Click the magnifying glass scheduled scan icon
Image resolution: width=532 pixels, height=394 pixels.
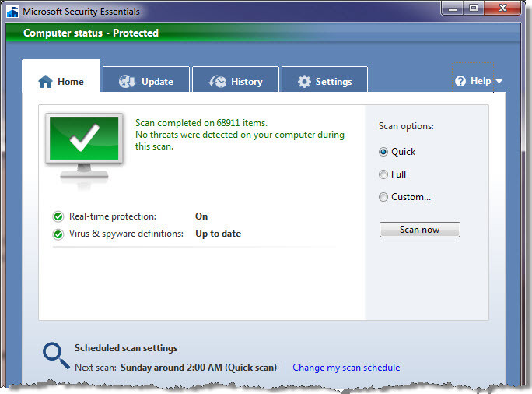pyautogui.click(x=55, y=355)
